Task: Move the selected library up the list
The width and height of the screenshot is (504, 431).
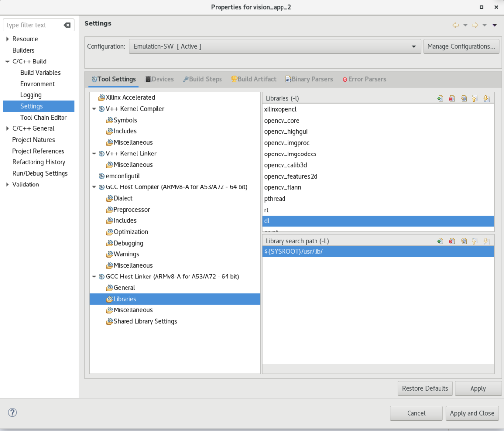Action: (475, 98)
